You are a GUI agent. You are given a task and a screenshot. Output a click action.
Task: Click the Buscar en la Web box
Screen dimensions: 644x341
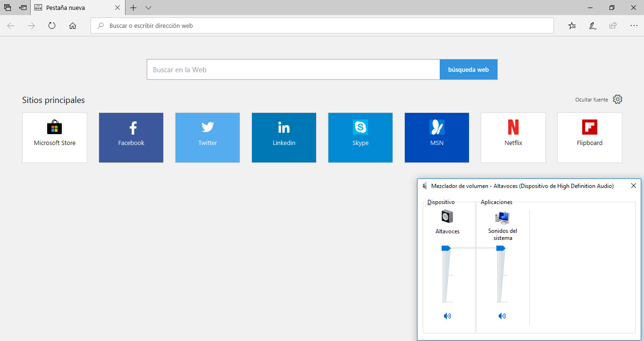(x=293, y=69)
